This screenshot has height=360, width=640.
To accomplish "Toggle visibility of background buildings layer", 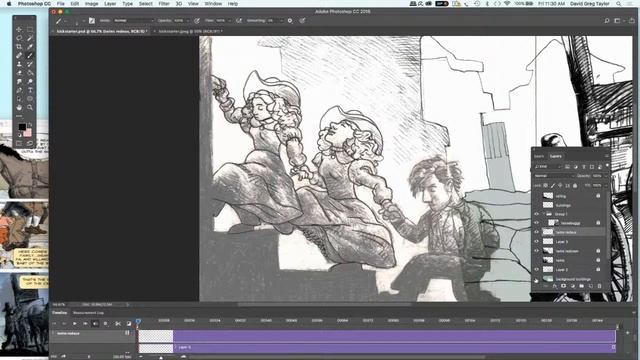I will pos(536,279).
